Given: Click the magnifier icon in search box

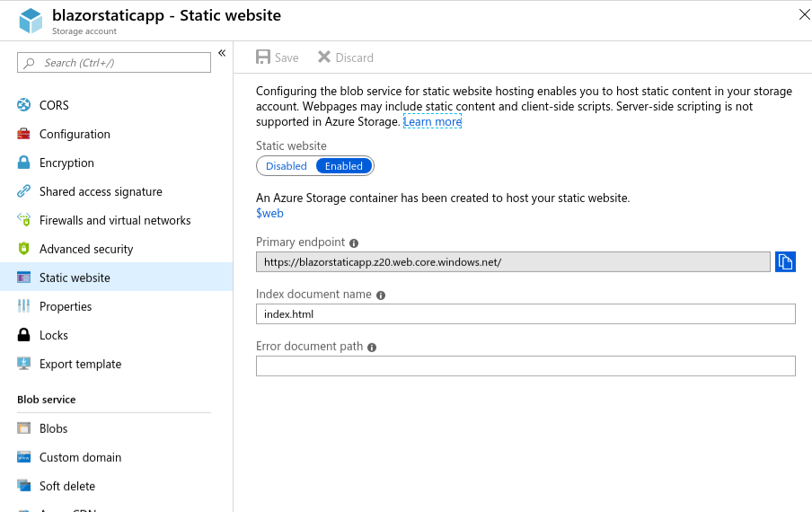Looking at the screenshot, I should click(29, 63).
